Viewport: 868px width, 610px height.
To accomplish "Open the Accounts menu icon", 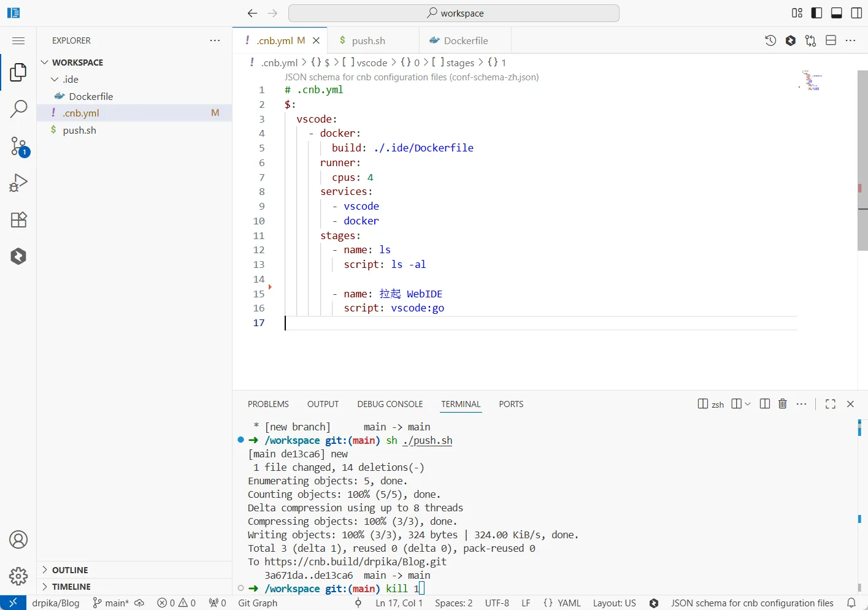I will [18, 539].
